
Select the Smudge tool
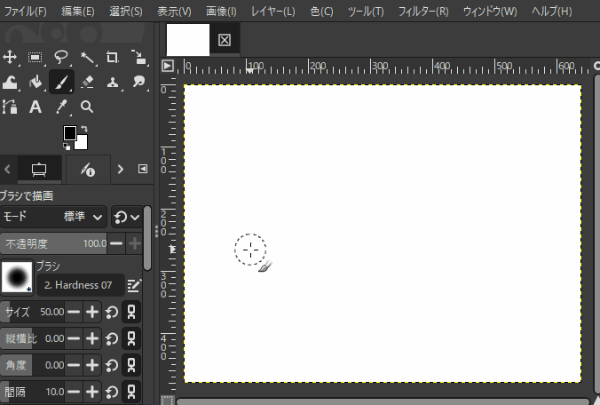(139, 82)
